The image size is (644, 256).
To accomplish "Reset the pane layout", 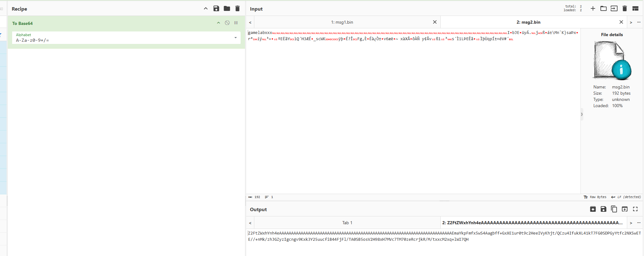I will (x=636, y=9).
